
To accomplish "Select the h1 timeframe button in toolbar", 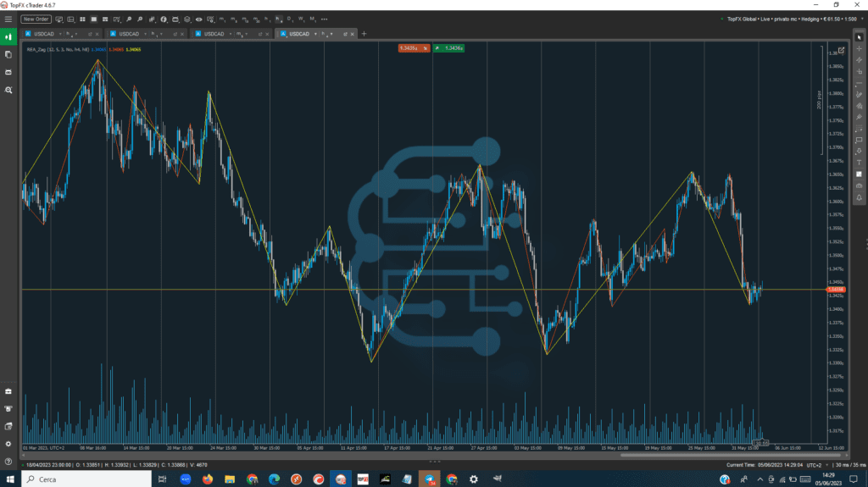I will [267, 19].
